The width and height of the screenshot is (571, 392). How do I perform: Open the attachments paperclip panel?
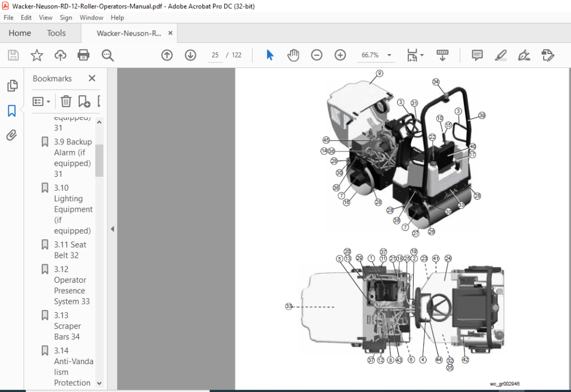(12, 135)
